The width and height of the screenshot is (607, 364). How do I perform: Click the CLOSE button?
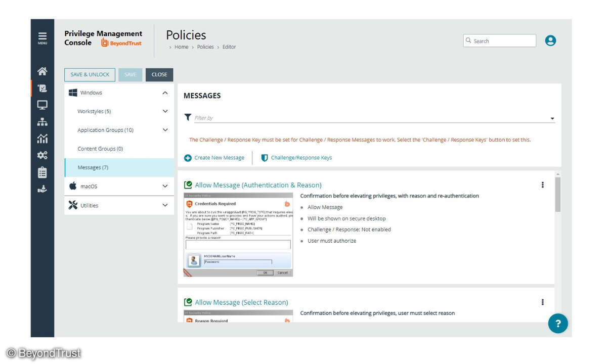[159, 75]
